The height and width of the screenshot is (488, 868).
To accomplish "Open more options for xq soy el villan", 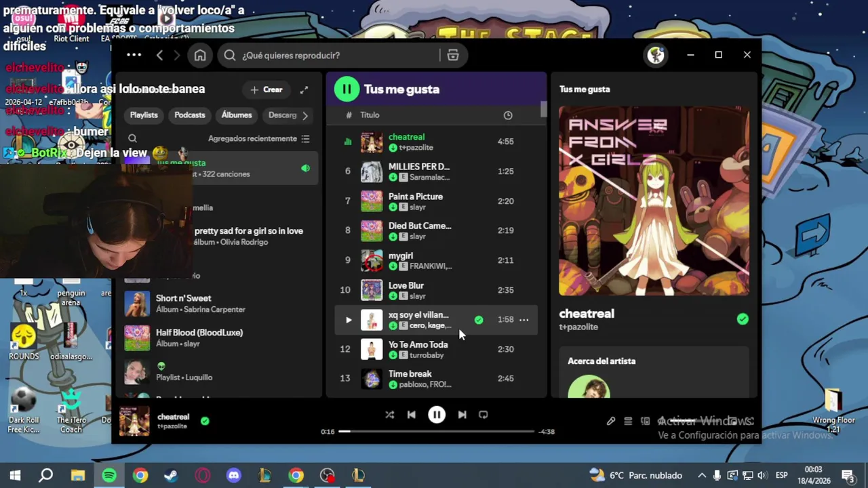I will 524,320.
